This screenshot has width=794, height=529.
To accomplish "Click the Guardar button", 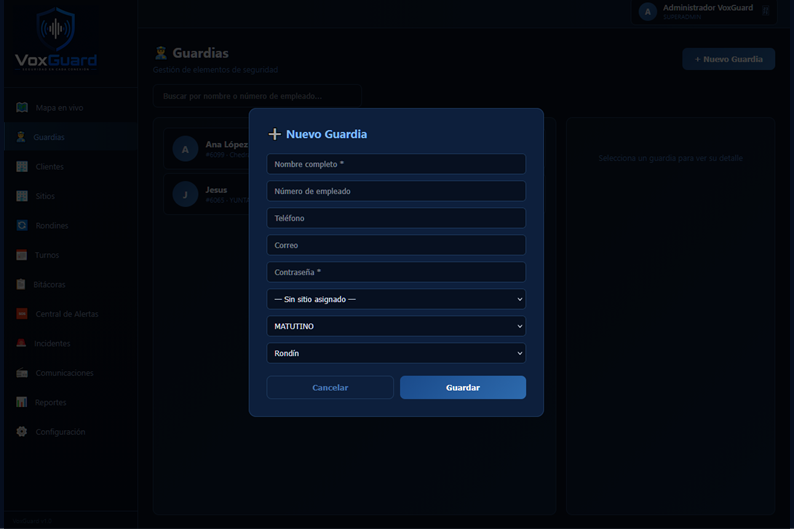I will (463, 387).
